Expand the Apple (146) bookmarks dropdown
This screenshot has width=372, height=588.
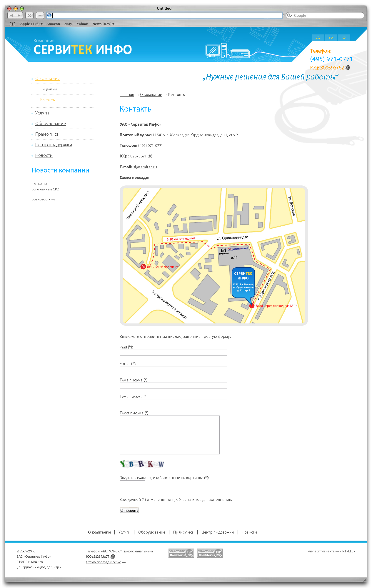tap(31, 24)
